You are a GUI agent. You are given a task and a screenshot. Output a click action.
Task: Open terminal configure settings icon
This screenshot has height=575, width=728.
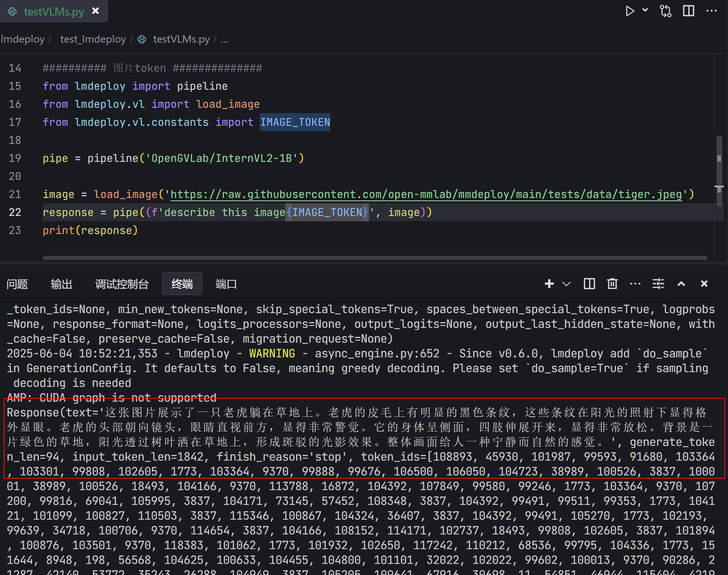658,284
